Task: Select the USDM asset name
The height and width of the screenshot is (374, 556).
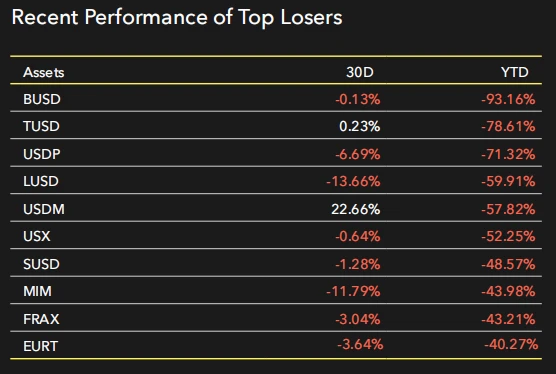Action: click(x=44, y=209)
